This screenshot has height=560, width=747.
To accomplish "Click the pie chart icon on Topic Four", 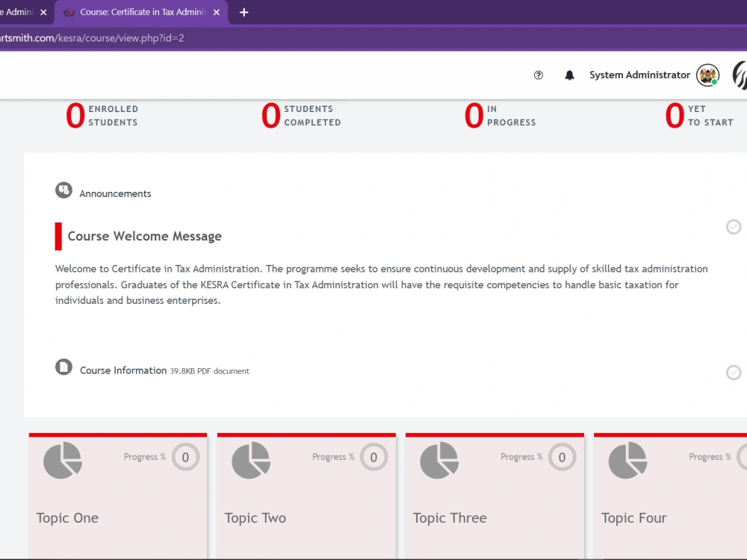I will [x=627, y=460].
